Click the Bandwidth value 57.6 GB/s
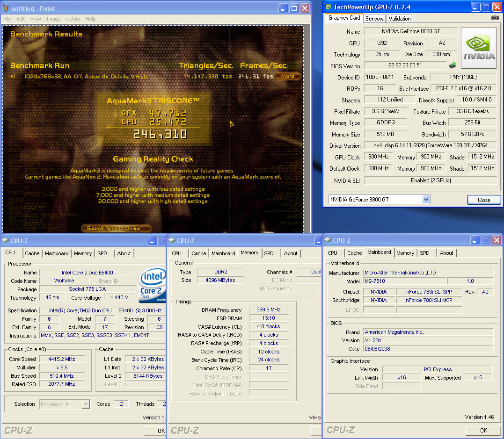The image size is (504, 439). point(472,134)
